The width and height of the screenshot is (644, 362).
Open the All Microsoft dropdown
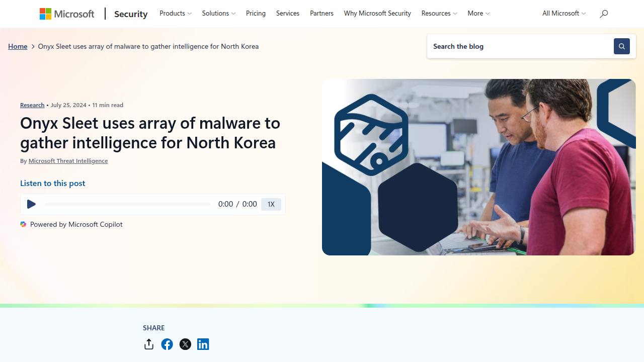click(x=564, y=14)
